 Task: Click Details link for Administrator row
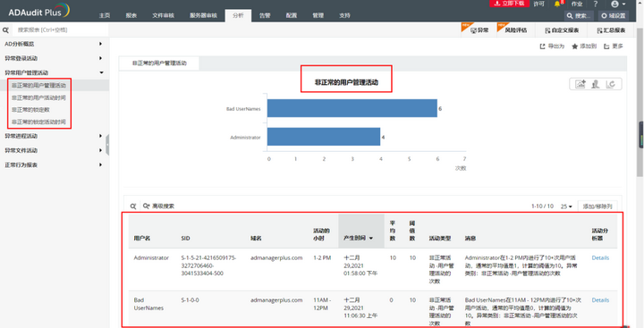point(600,257)
